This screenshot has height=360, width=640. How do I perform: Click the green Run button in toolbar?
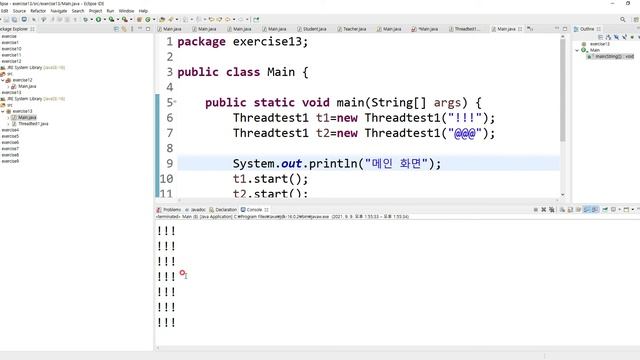tap(98, 20)
